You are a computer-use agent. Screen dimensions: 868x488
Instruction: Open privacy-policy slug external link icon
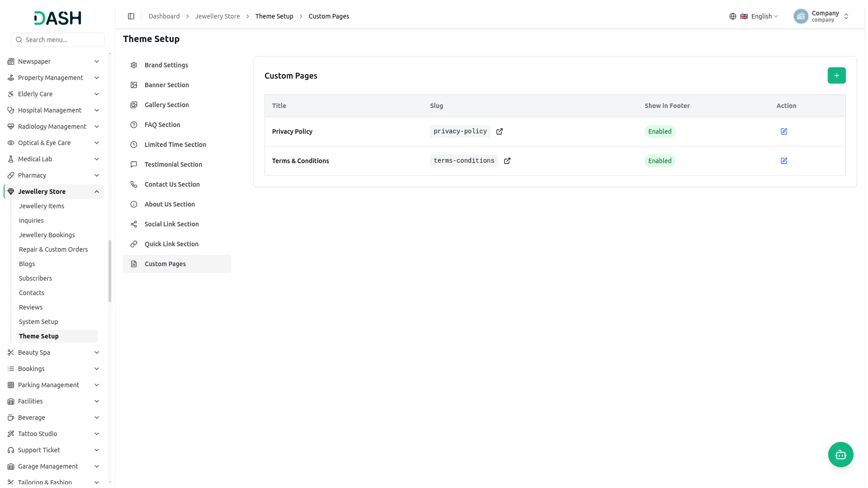click(500, 131)
